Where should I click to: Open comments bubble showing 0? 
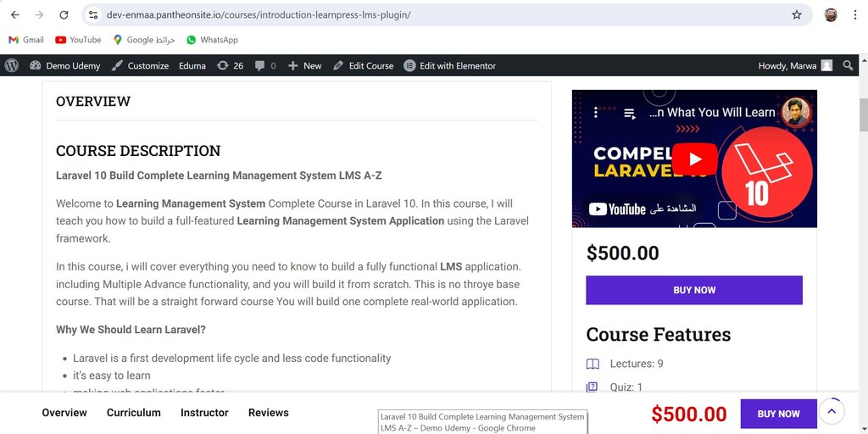(x=265, y=65)
